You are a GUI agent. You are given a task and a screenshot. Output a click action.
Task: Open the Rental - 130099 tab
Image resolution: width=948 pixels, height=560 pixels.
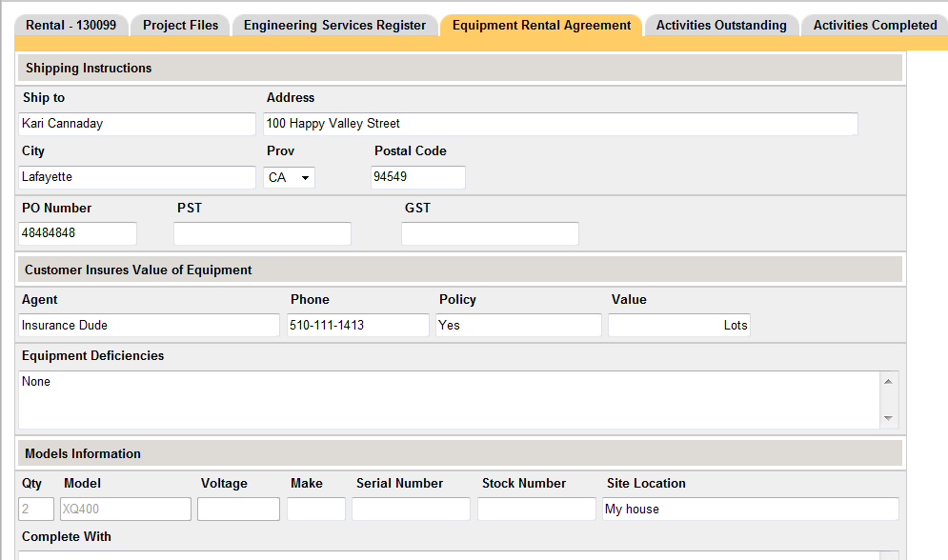point(71,26)
